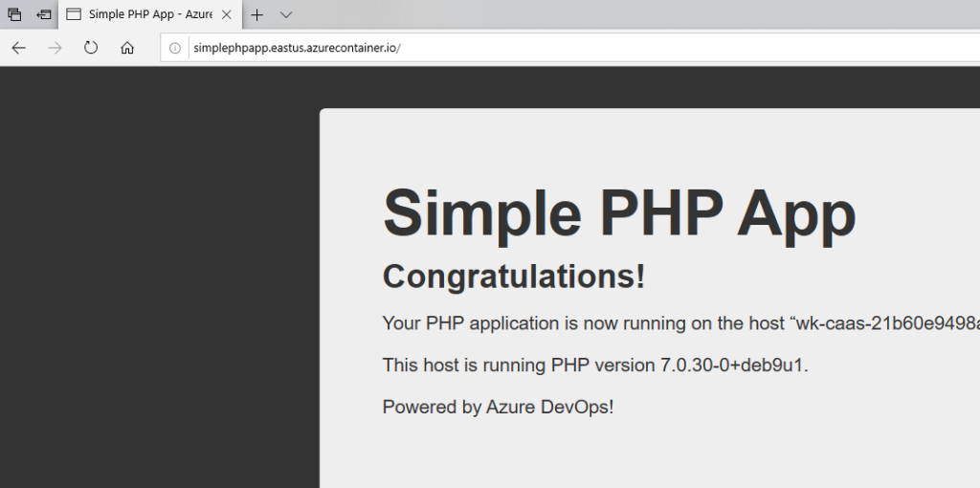Show tab previews chevron
The image size is (980, 488).
pyautogui.click(x=285, y=15)
